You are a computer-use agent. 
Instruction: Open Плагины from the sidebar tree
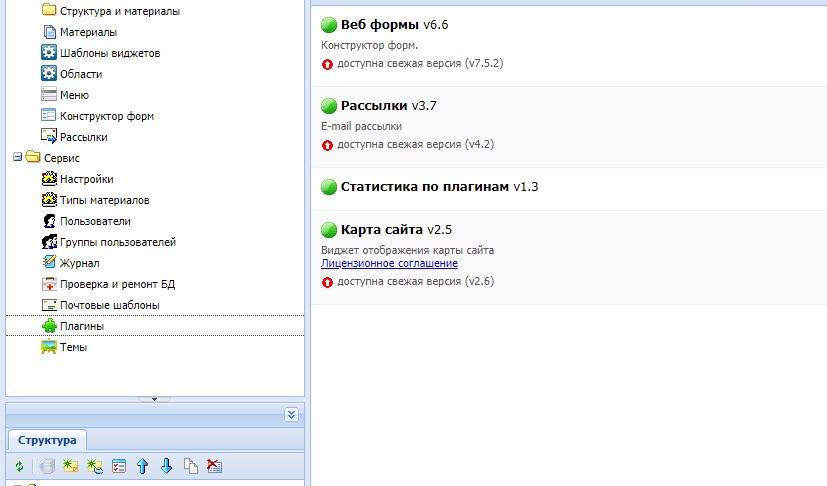point(81,326)
